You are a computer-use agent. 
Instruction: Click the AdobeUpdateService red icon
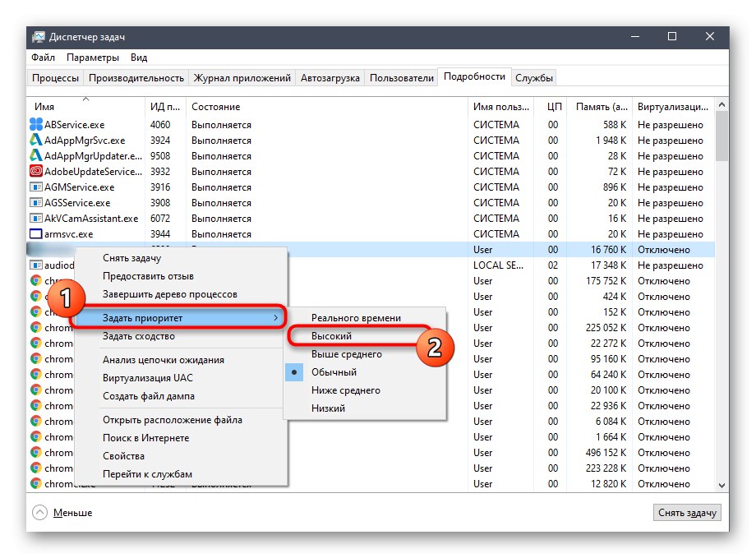(36, 172)
